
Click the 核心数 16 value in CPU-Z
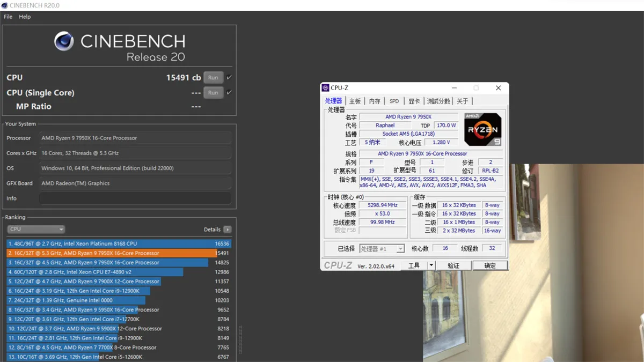pos(445,248)
